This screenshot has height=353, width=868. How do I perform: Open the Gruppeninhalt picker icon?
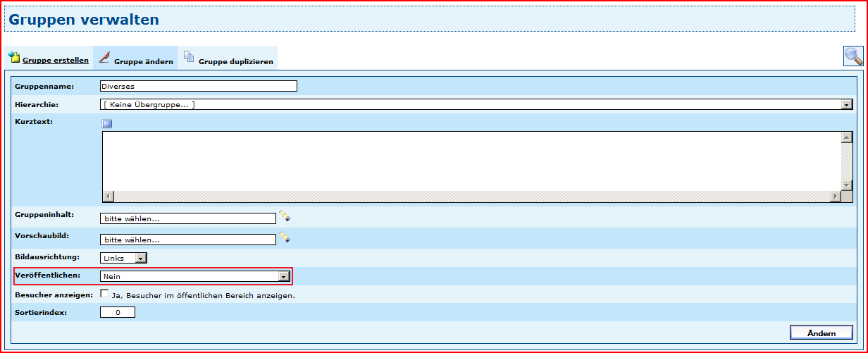pos(285,216)
